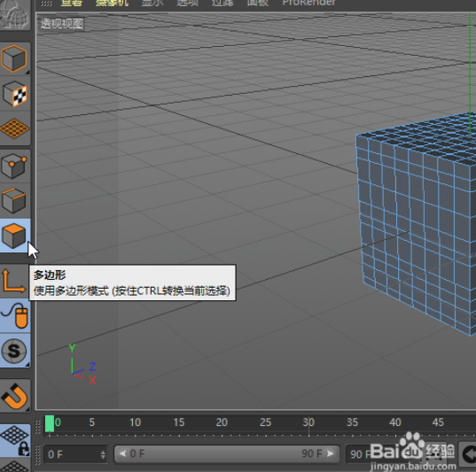Jump to frame 45 on the timeline
The image size is (476, 472).
pyautogui.click(x=438, y=422)
